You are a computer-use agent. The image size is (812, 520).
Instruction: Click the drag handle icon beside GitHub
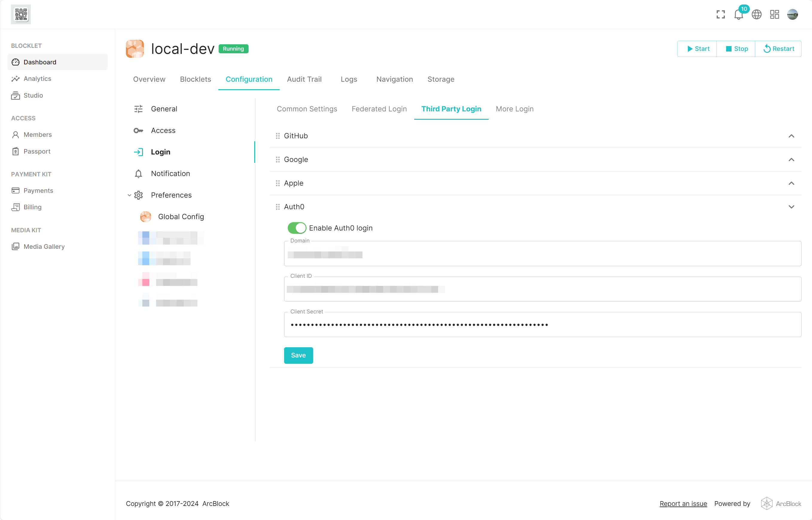coord(278,136)
